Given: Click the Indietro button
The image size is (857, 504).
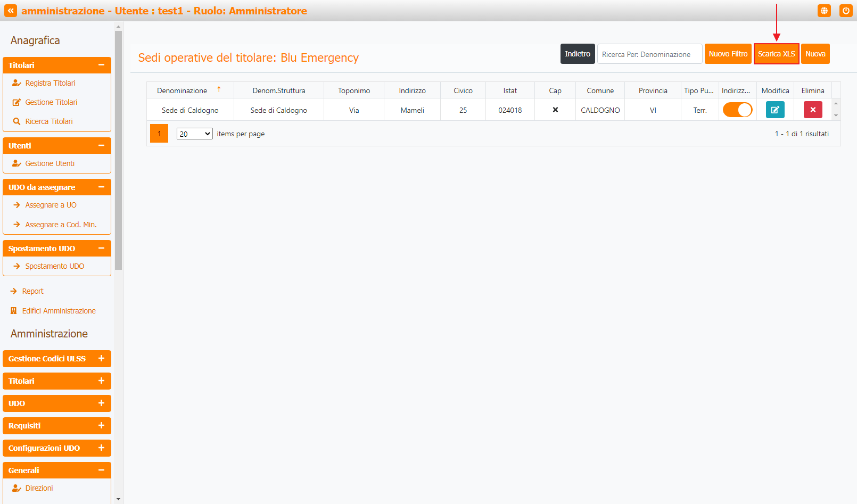Looking at the screenshot, I should [x=578, y=54].
